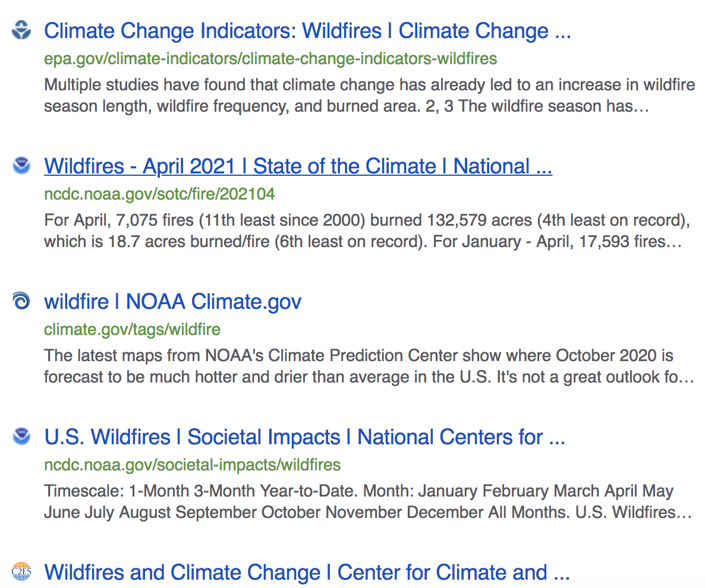Open the wildfire | NOAA Climate.gov result
This screenshot has width=705, height=588.
[172, 301]
